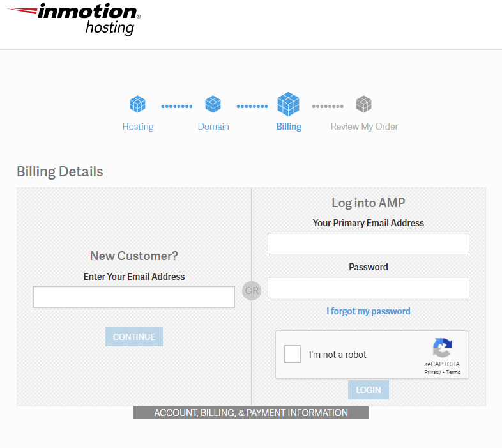Click the reCAPTCHA logo icon
502x448 pixels.
coord(443,348)
